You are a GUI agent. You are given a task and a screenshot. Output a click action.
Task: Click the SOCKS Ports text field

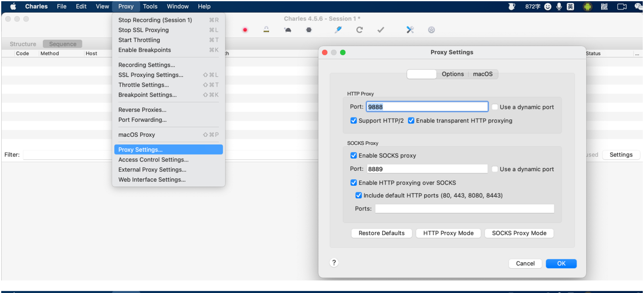[465, 208]
